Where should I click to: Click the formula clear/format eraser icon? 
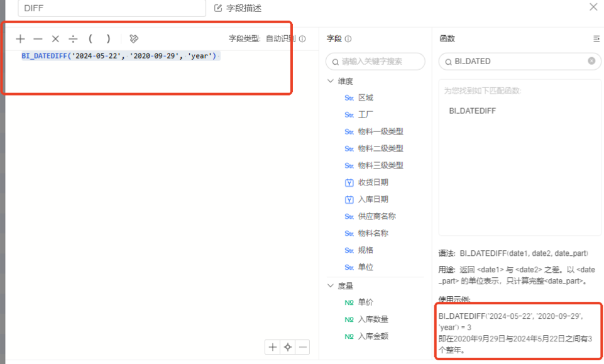click(133, 39)
